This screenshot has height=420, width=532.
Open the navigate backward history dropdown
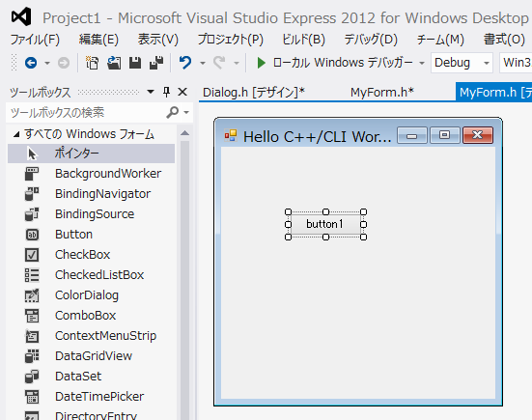[x=47, y=63]
